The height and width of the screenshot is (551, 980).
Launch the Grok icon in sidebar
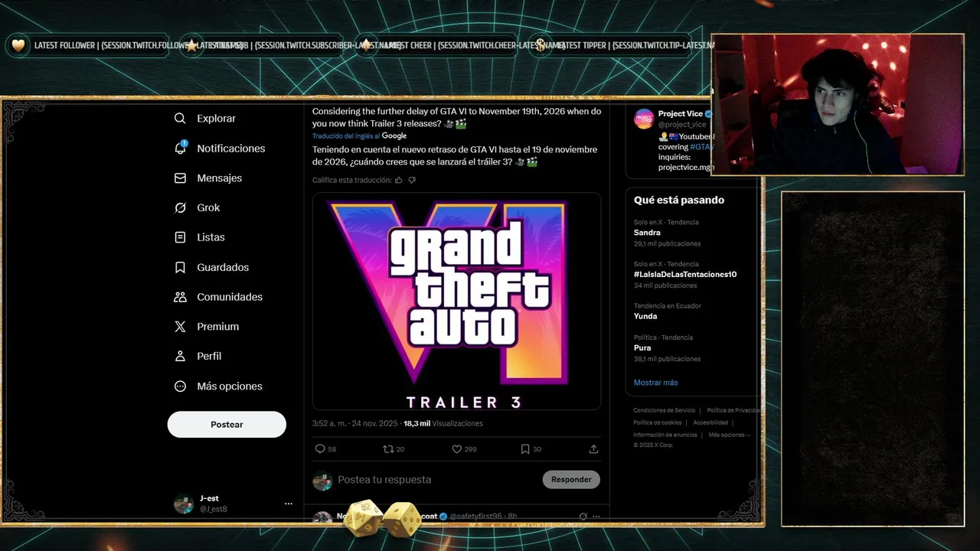(180, 207)
